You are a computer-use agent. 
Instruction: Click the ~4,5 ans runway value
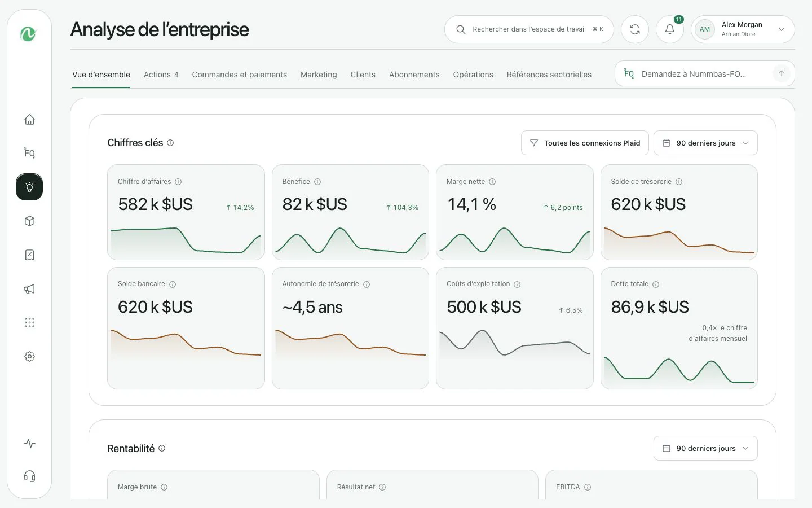tap(312, 307)
